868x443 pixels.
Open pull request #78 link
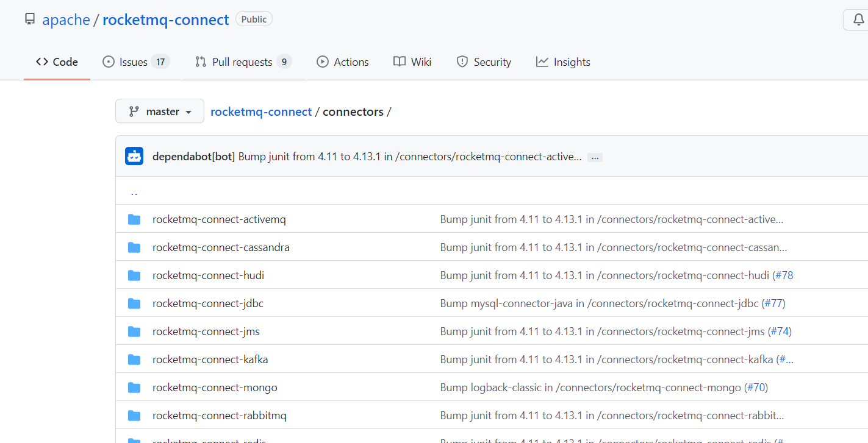pos(784,275)
